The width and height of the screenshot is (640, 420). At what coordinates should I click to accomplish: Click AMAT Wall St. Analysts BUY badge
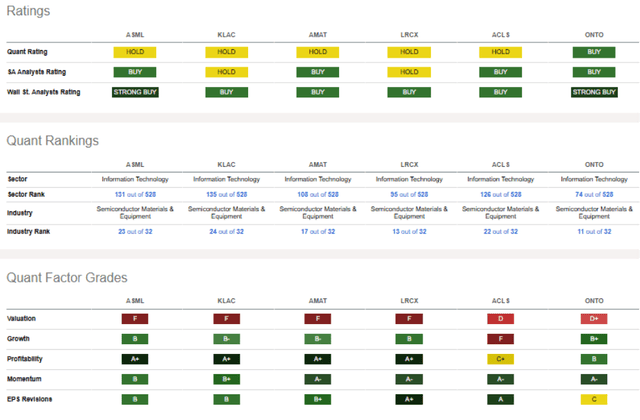pos(318,92)
